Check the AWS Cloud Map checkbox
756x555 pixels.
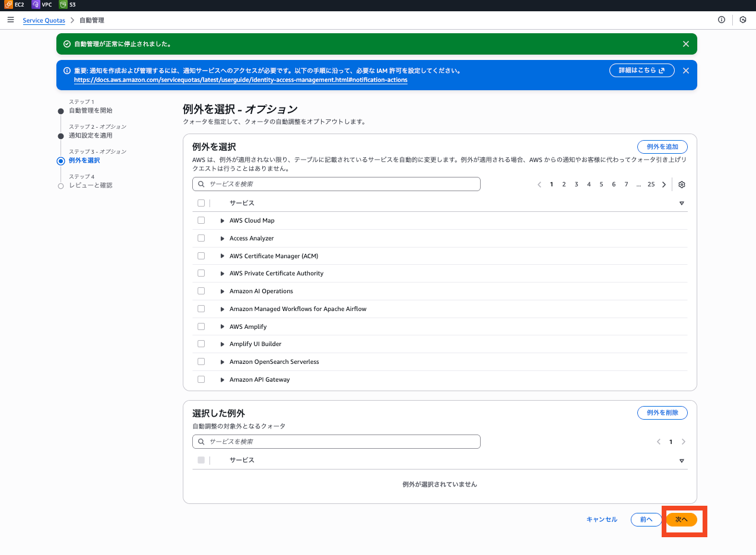[x=201, y=220]
